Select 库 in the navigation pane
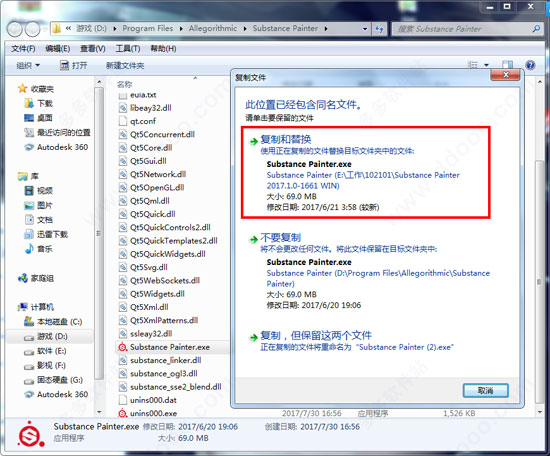This screenshot has width=550, height=456. pyautogui.click(x=28, y=176)
